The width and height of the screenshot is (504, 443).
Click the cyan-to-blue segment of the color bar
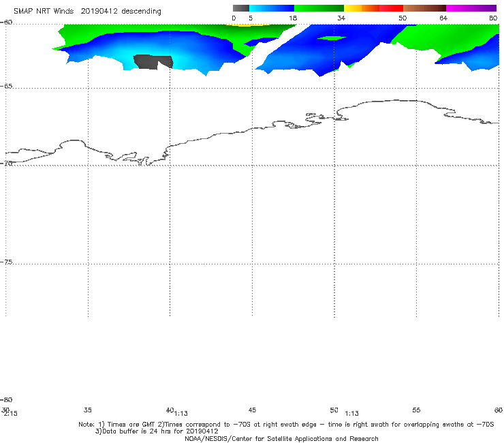coord(272,8)
